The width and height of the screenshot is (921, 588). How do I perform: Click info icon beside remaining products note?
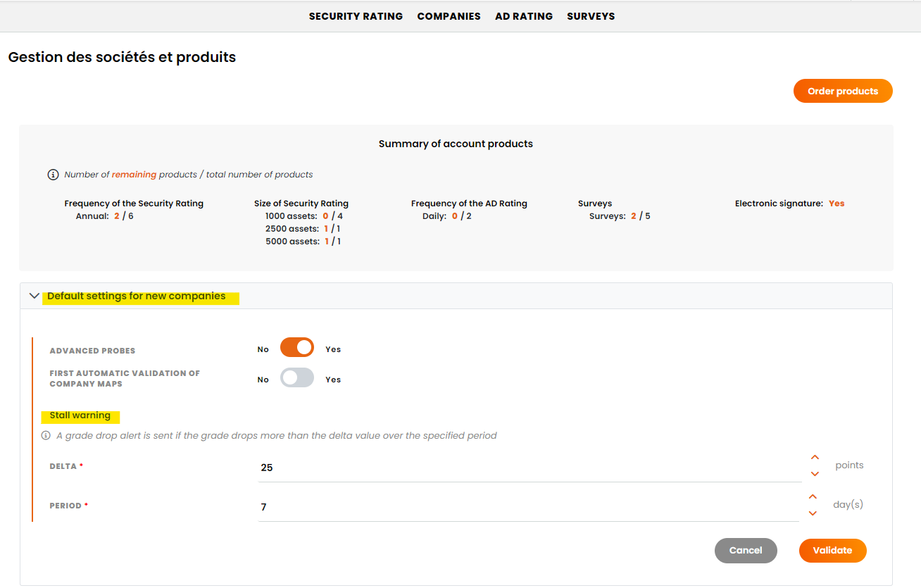coord(53,175)
